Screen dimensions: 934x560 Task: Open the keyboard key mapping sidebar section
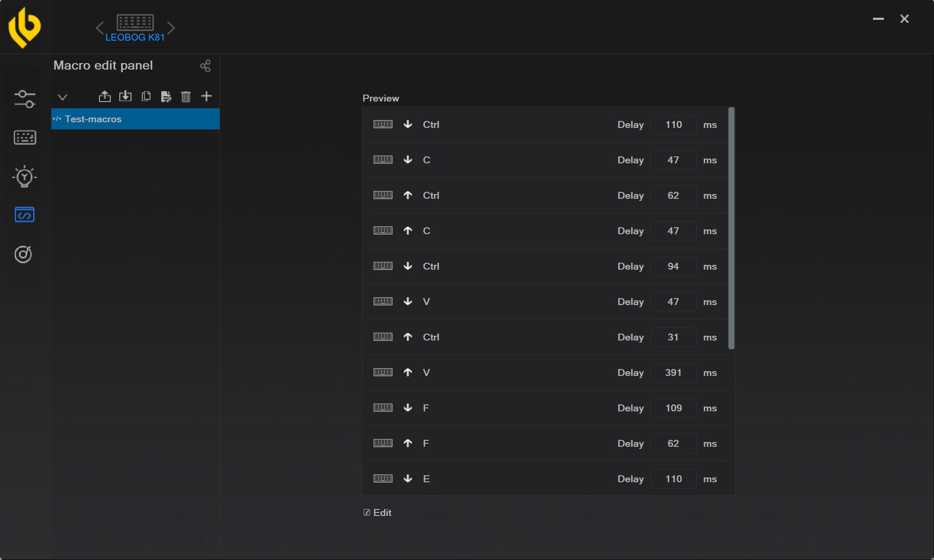coord(25,137)
